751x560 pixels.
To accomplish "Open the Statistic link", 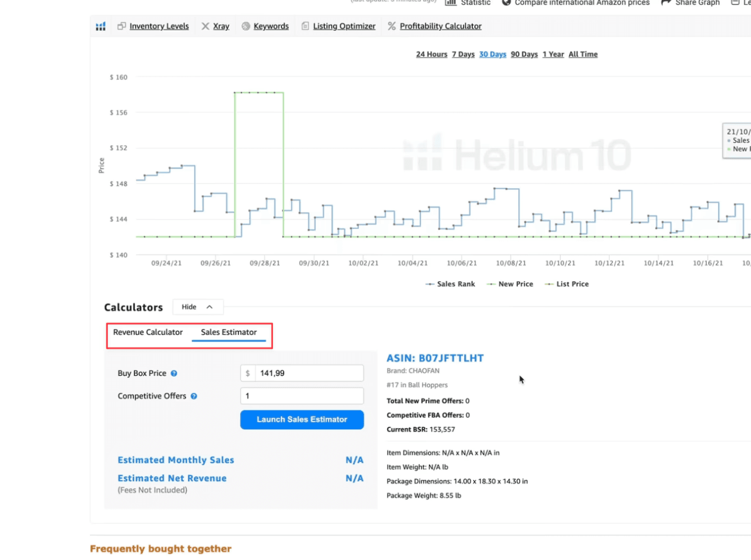I will click(x=475, y=3).
